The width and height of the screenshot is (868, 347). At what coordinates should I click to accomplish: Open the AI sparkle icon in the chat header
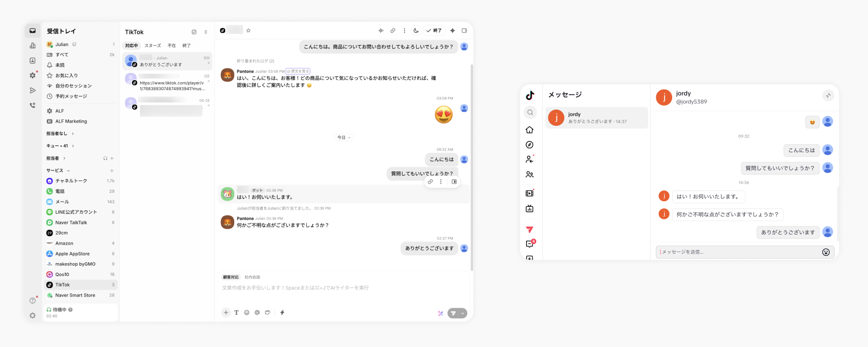452,31
